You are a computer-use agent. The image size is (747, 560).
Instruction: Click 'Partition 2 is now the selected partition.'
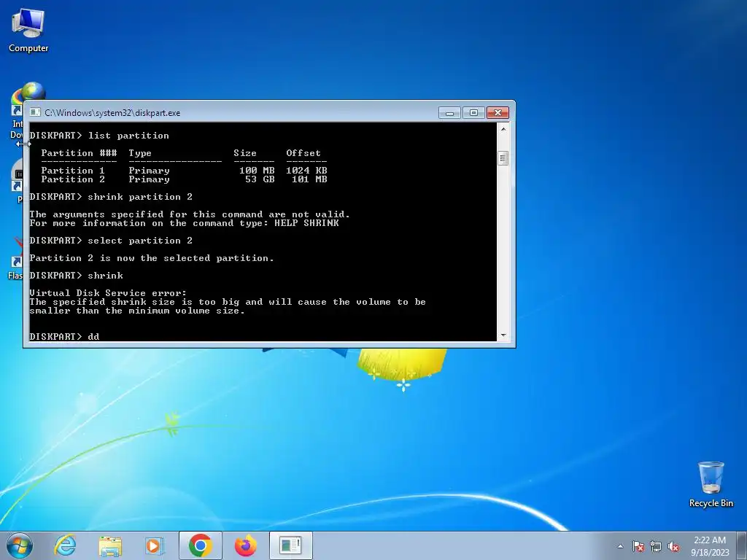click(152, 259)
